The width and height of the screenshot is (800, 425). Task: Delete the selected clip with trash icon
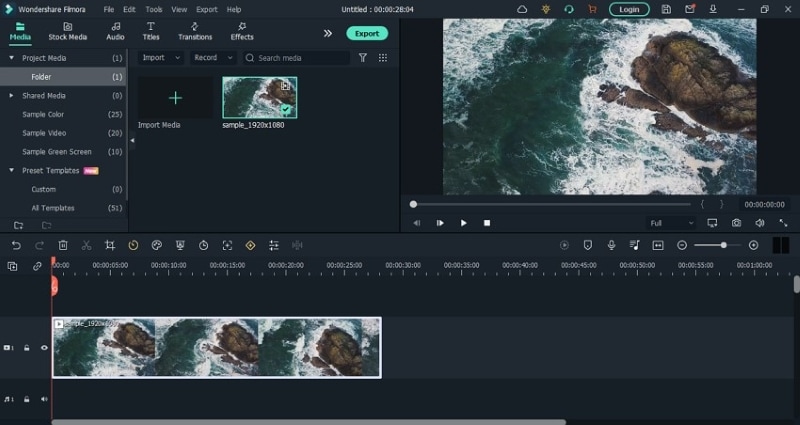pos(63,245)
